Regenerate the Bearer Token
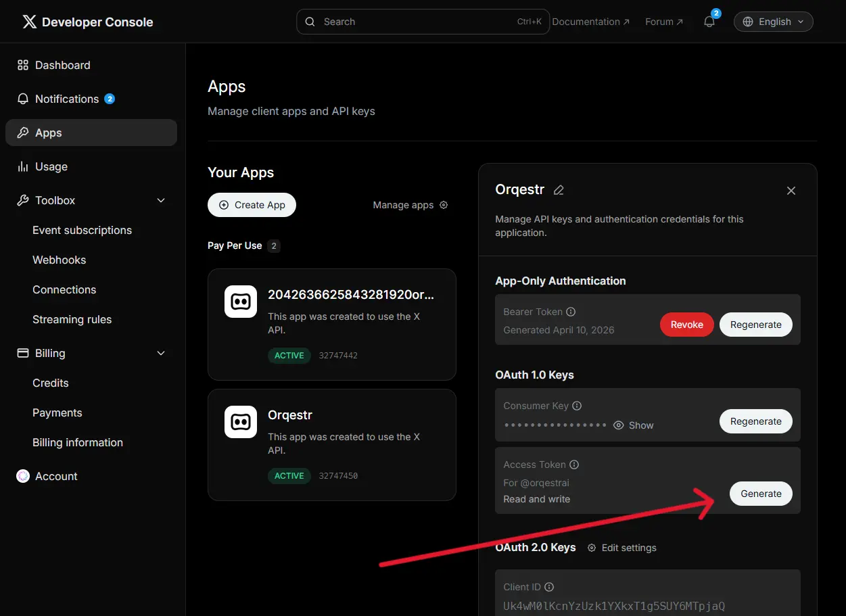The height and width of the screenshot is (616, 846). pyautogui.click(x=756, y=325)
